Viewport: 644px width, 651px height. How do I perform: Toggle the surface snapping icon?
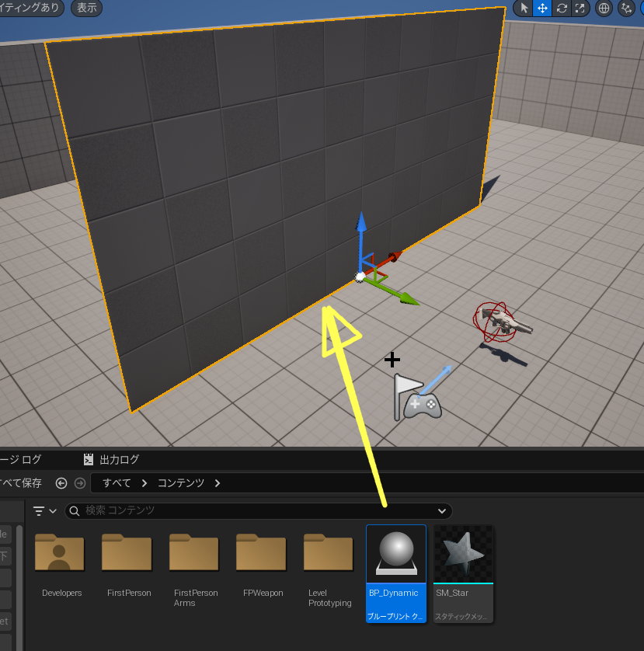click(627, 8)
